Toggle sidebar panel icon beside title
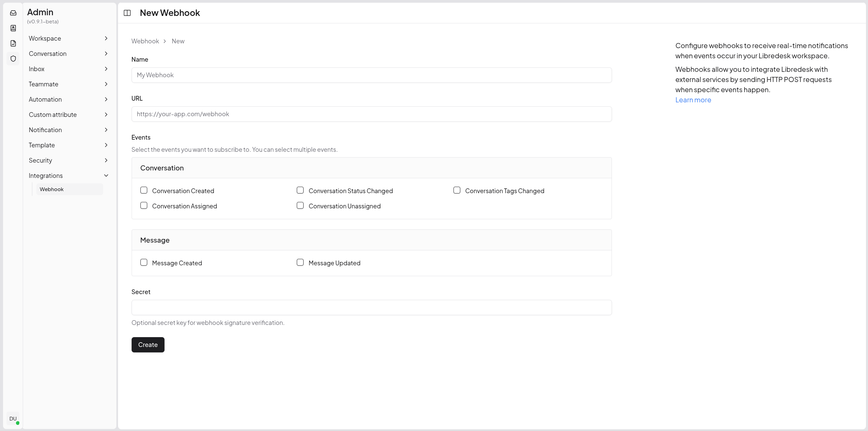Image resolution: width=868 pixels, height=431 pixels. [127, 13]
